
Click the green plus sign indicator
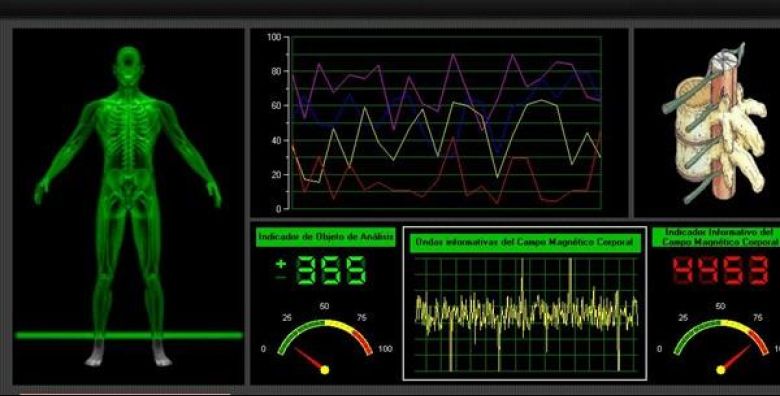tap(281, 263)
